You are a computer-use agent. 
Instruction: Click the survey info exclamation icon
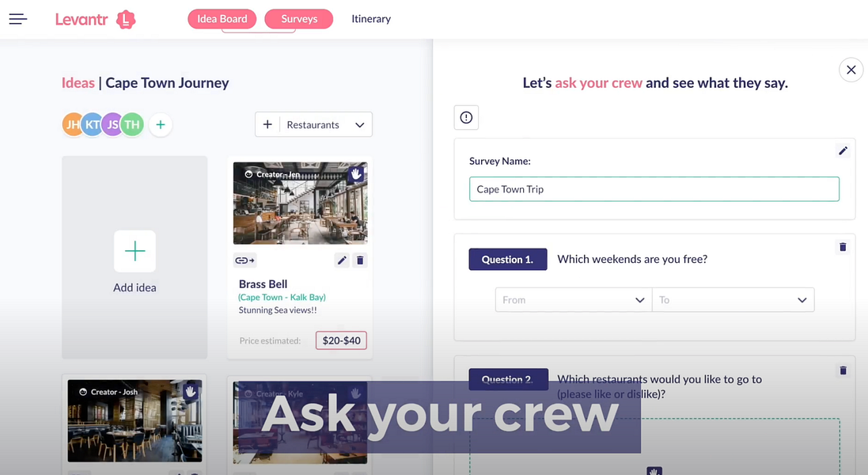[466, 117]
